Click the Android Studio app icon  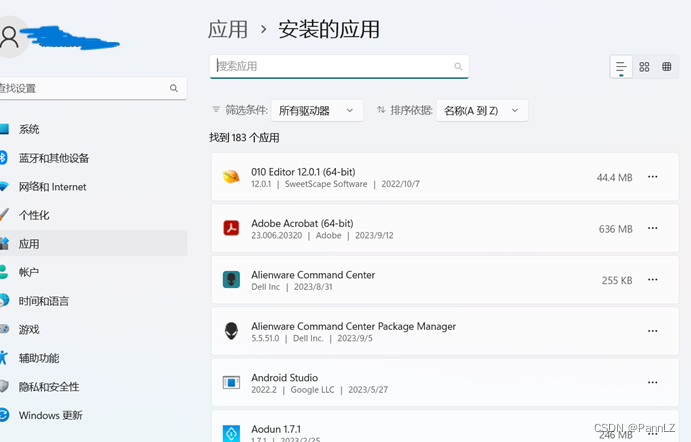coord(231,383)
